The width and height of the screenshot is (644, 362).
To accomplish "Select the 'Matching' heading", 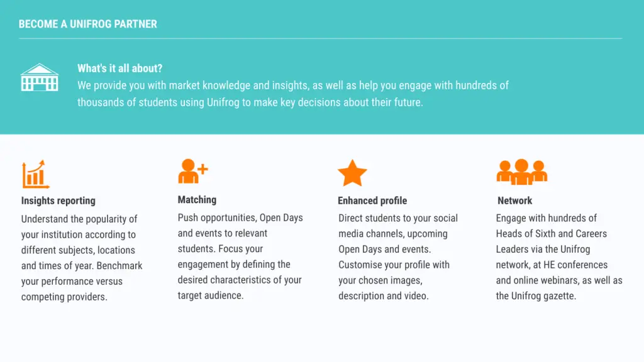I will [197, 200].
